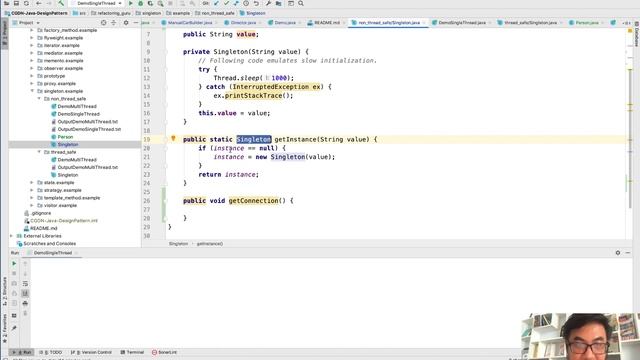
Task: Switch to README.md editor tab
Action: pos(326,23)
